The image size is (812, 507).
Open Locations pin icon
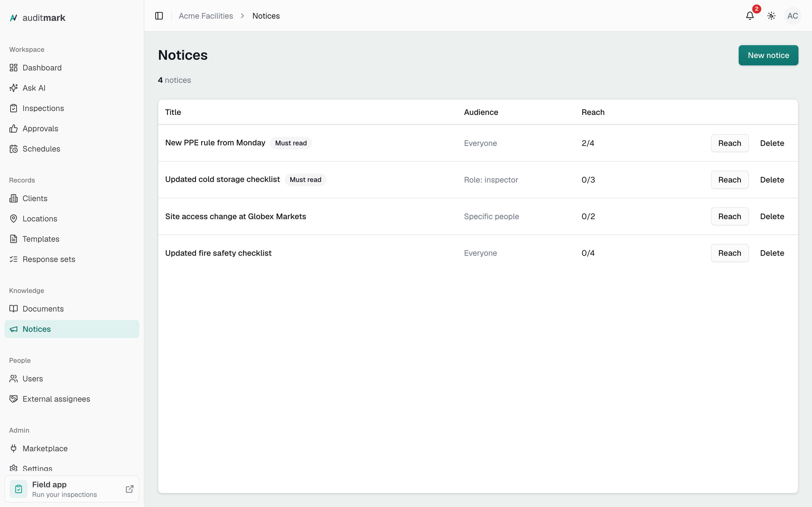coord(14,219)
